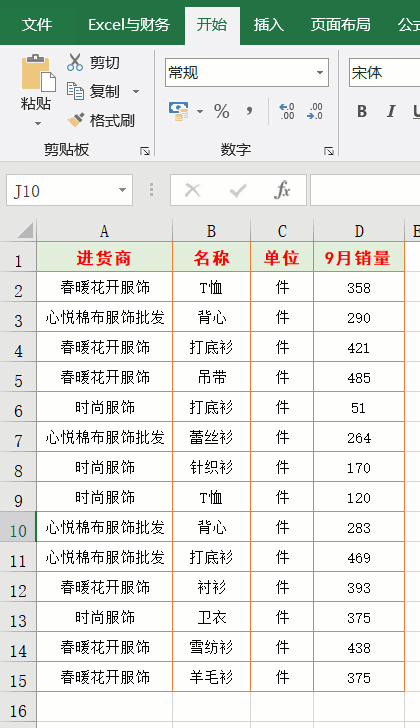Image resolution: width=420 pixels, height=728 pixels.
Task: Select cell with value 120
Action: tap(359, 497)
